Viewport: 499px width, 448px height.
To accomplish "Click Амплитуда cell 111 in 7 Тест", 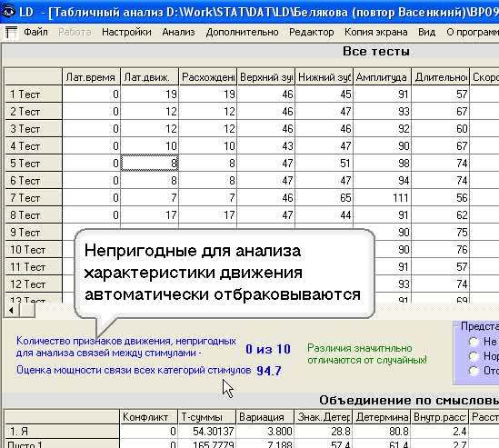I will (383, 198).
